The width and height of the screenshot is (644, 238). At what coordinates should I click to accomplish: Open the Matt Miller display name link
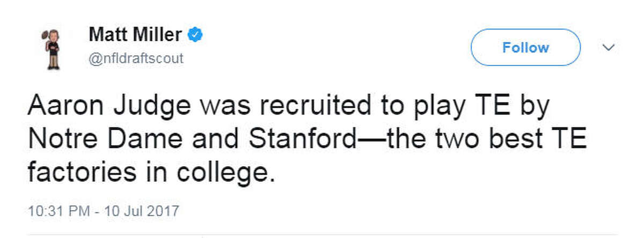pos(135,36)
